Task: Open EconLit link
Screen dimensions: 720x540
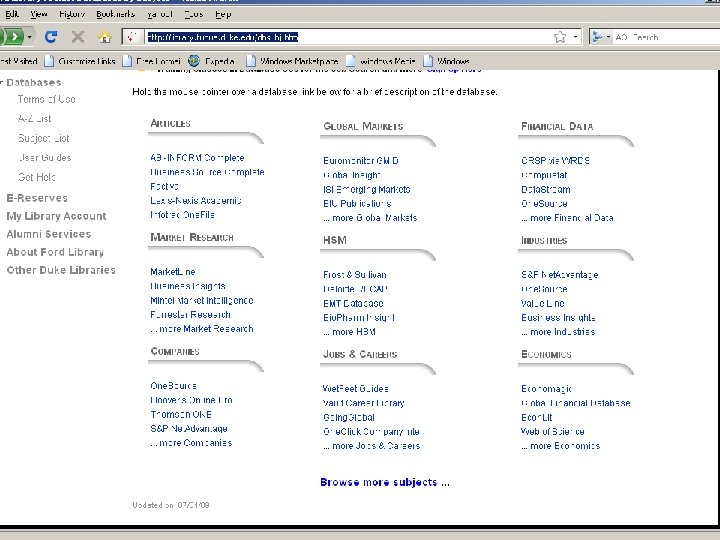Action: tap(537, 417)
